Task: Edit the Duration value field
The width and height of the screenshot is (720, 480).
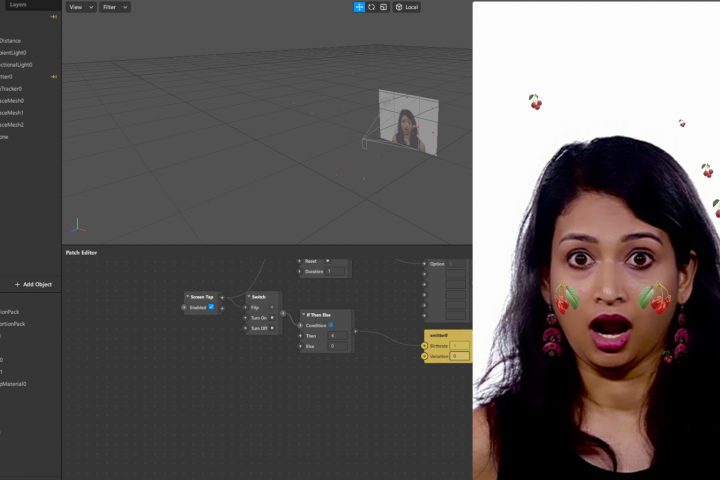Action: coord(335,271)
